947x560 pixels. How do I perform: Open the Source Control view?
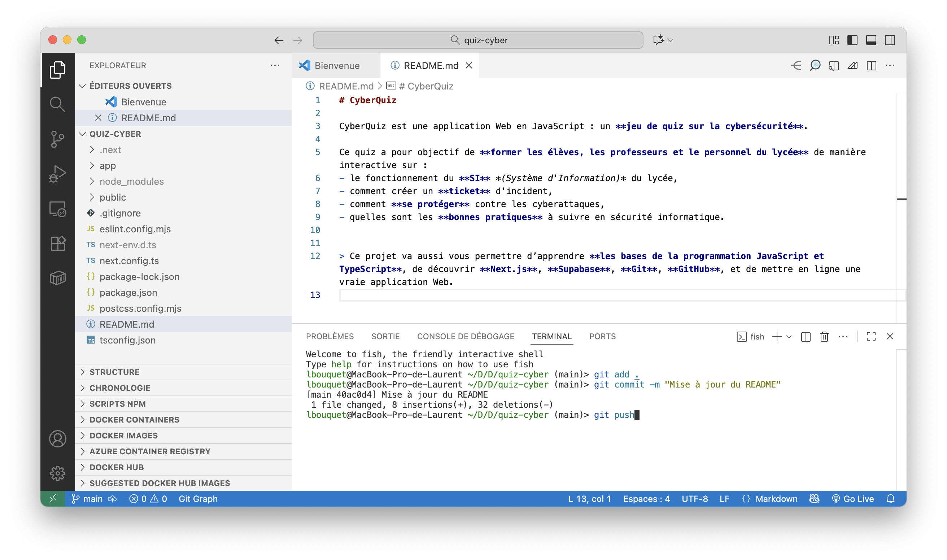(57, 139)
